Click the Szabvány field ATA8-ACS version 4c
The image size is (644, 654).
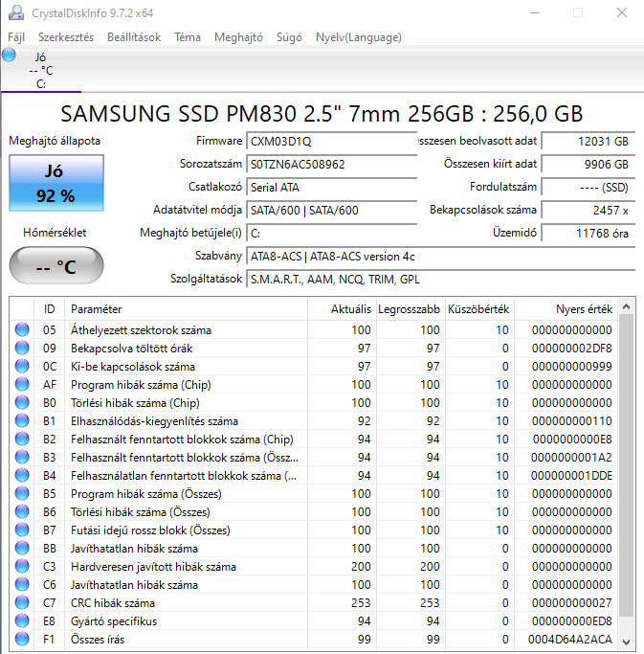[x=440, y=256]
